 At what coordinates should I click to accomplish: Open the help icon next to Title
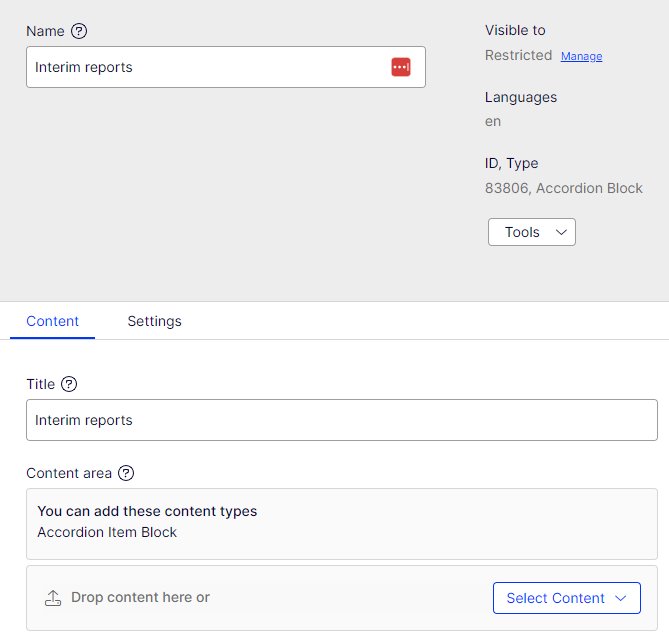[x=69, y=384]
